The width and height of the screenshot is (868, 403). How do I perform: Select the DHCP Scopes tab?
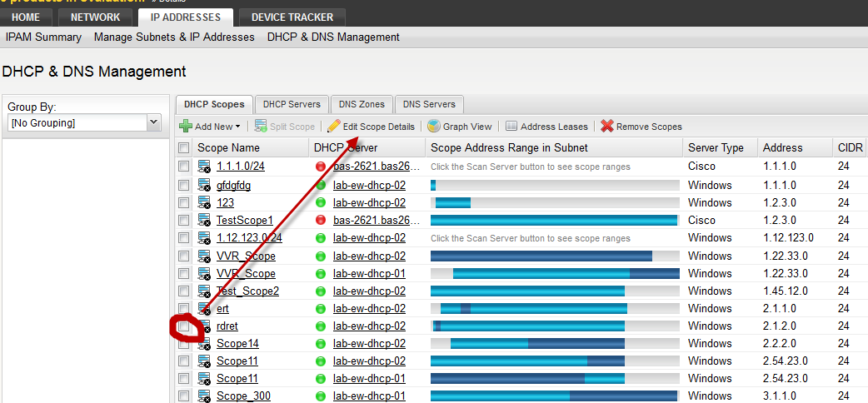(x=214, y=104)
